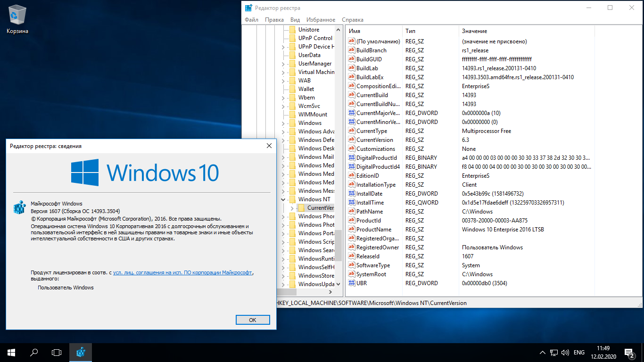Open the Вид menu
This screenshot has height=362, width=644.
(x=295, y=20)
